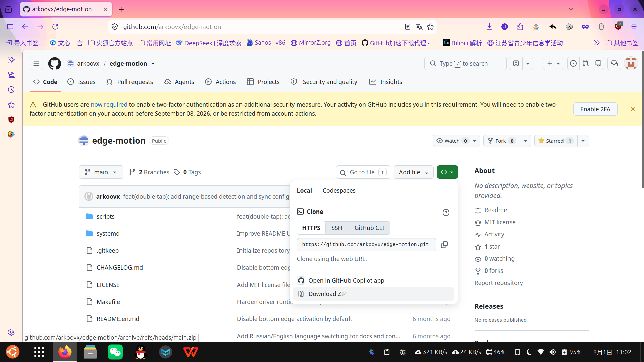Select the HTTPS clone URL text field
Image resolution: width=644 pixels, height=362 pixels.
366,245
